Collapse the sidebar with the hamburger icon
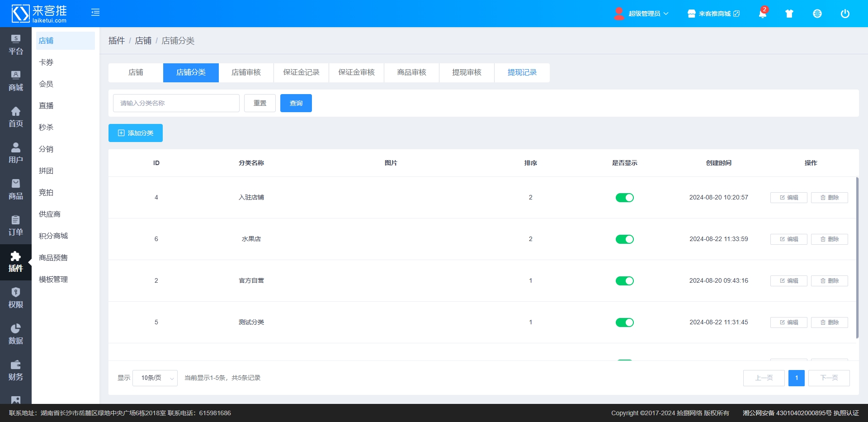This screenshot has height=422, width=868. pos(95,13)
